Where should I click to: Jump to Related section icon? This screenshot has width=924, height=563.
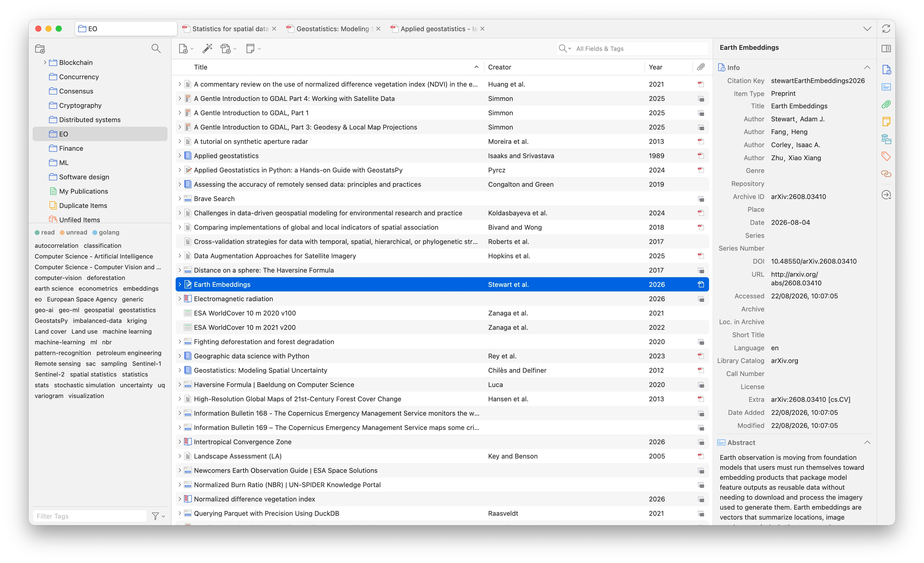(886, 174)
